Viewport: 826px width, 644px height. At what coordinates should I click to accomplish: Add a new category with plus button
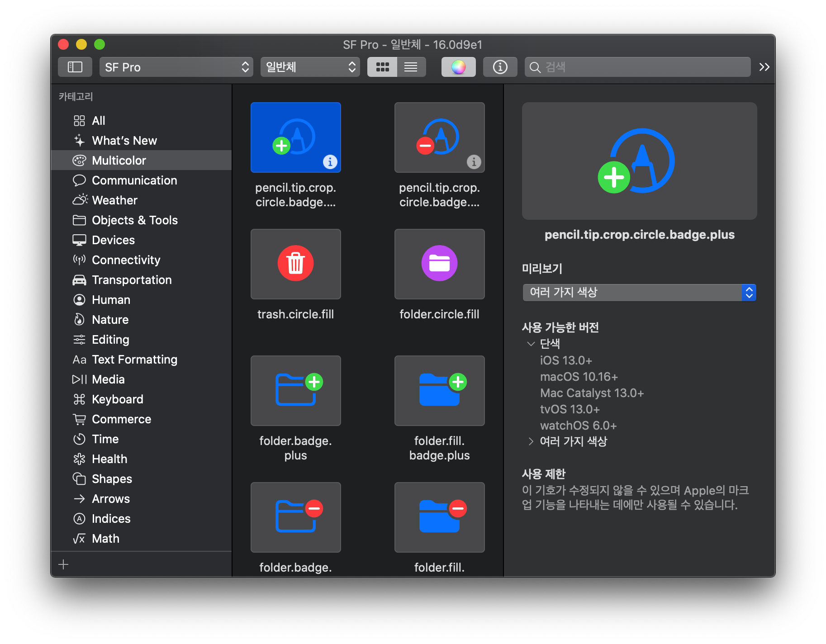[x=63, y=564]
